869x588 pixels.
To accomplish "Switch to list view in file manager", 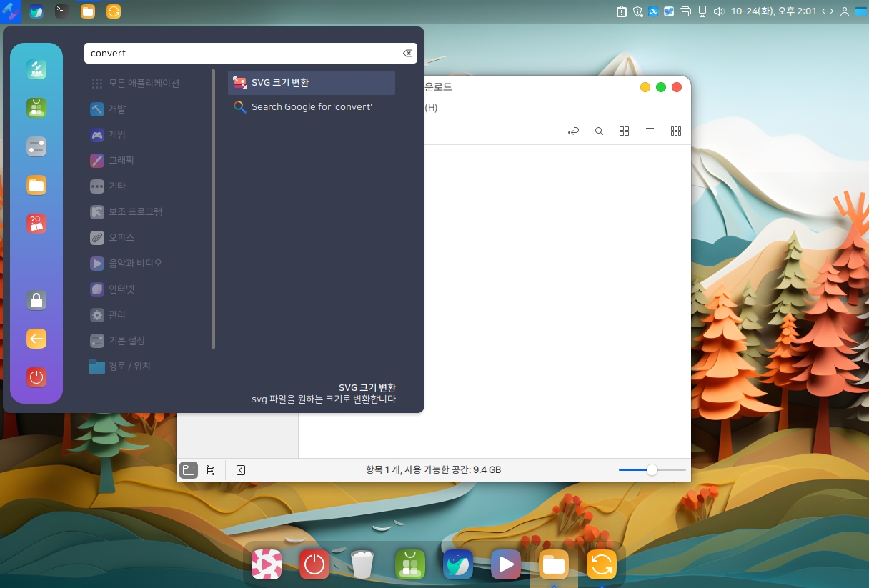I will click(x=650, y=131).
